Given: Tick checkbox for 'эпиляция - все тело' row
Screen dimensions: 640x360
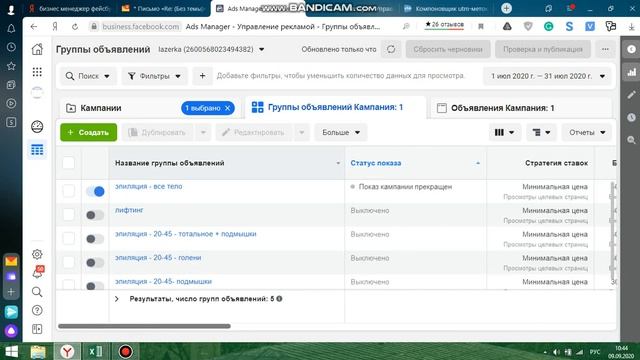Looking at the screenshot, I should coord(69,191).
